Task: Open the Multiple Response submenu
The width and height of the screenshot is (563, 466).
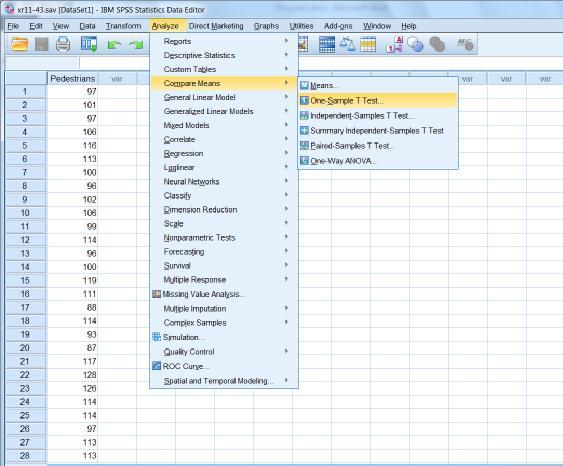Action: click(x=224, y=280)
